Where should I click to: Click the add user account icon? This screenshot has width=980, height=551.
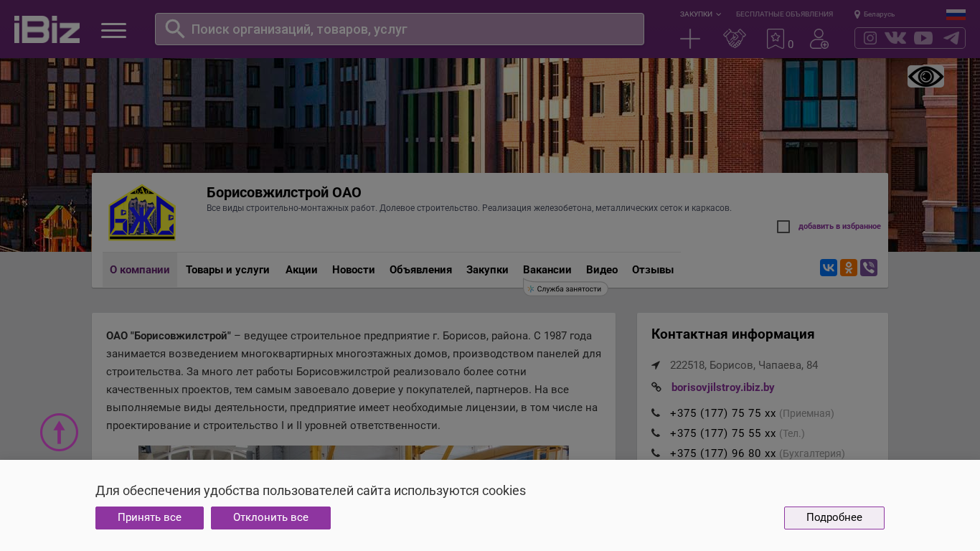pyautogui.click(x=819, y=39)
